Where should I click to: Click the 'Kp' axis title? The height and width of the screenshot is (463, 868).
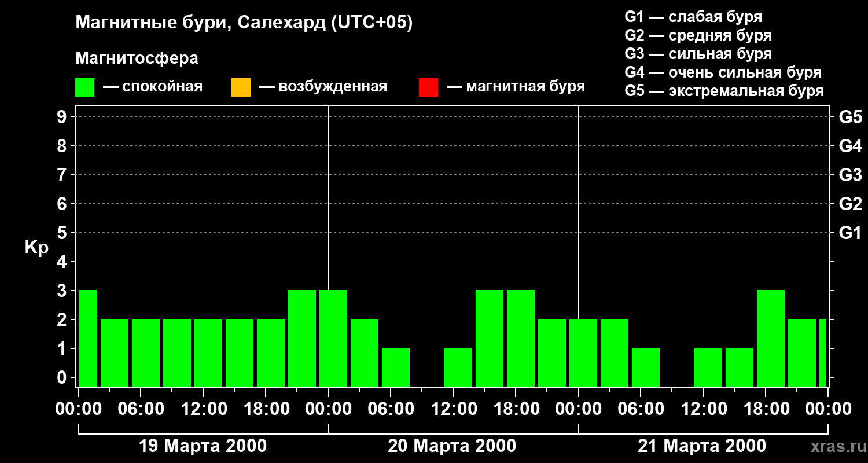coord(36,248)
